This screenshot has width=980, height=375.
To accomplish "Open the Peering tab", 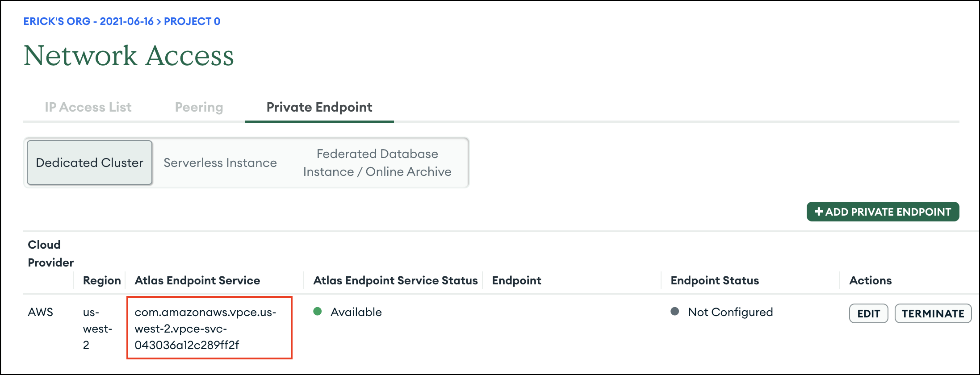I will [199, 107].
